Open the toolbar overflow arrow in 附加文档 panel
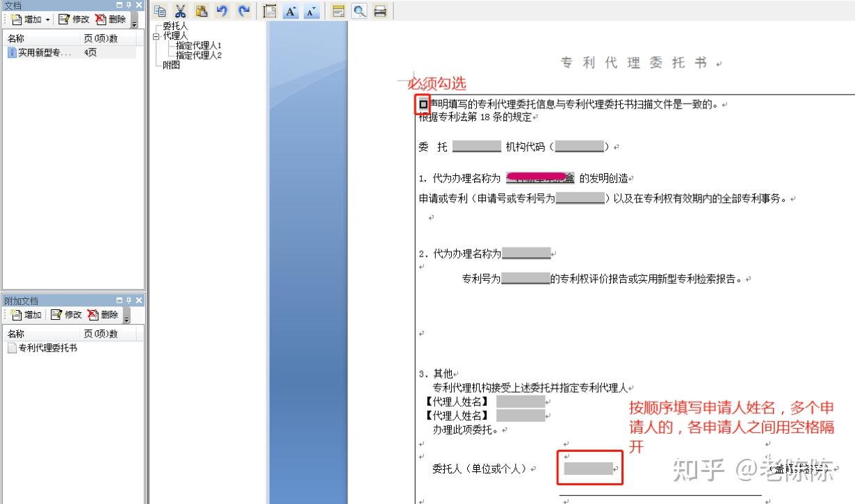This screenshot has width=855, height=504. [127, 316]
